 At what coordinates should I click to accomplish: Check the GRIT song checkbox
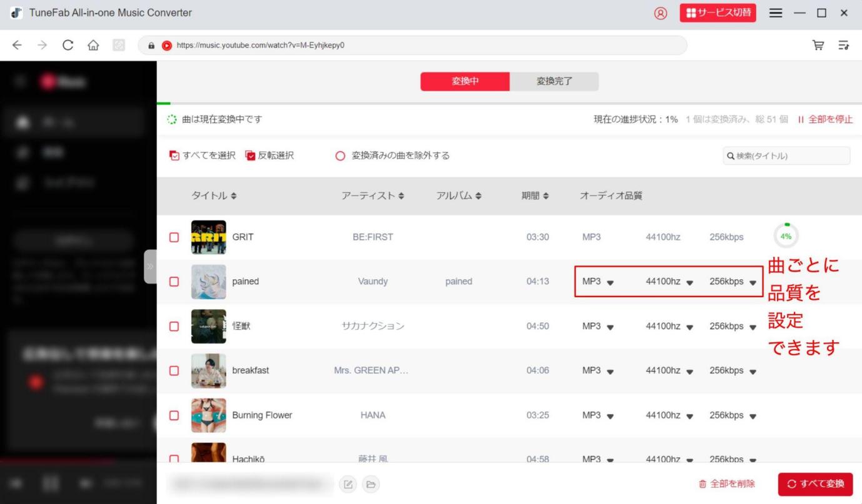174,237
